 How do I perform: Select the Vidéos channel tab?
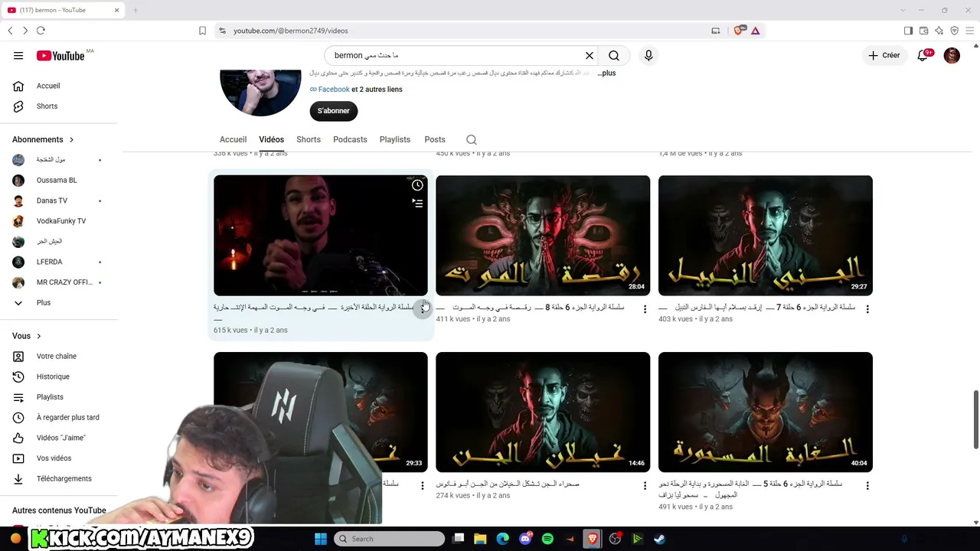272,139
